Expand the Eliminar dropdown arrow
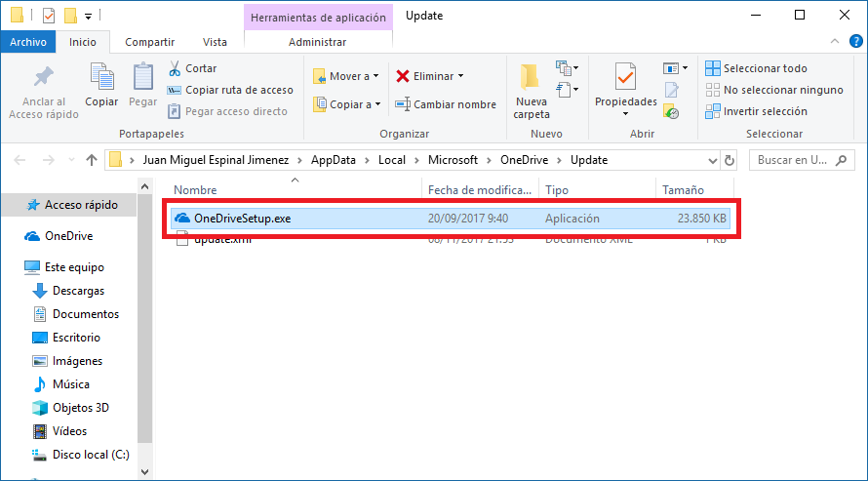868x481 pixels. click(x=460, y=76)
